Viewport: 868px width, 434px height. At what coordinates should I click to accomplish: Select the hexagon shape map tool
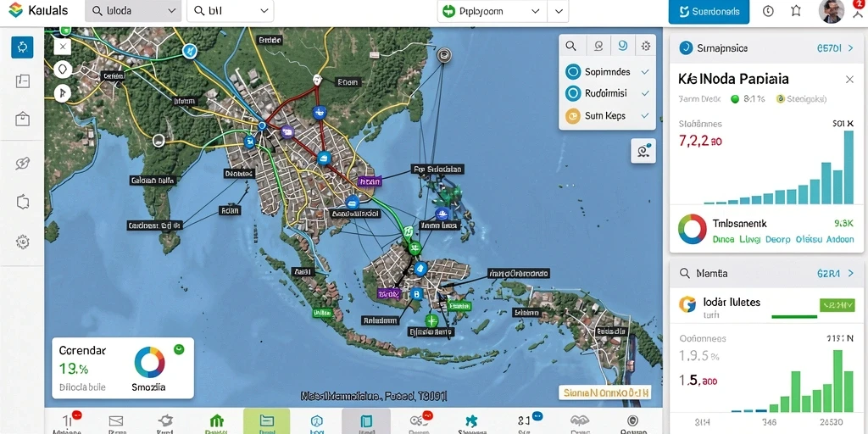tap(63, 70)
